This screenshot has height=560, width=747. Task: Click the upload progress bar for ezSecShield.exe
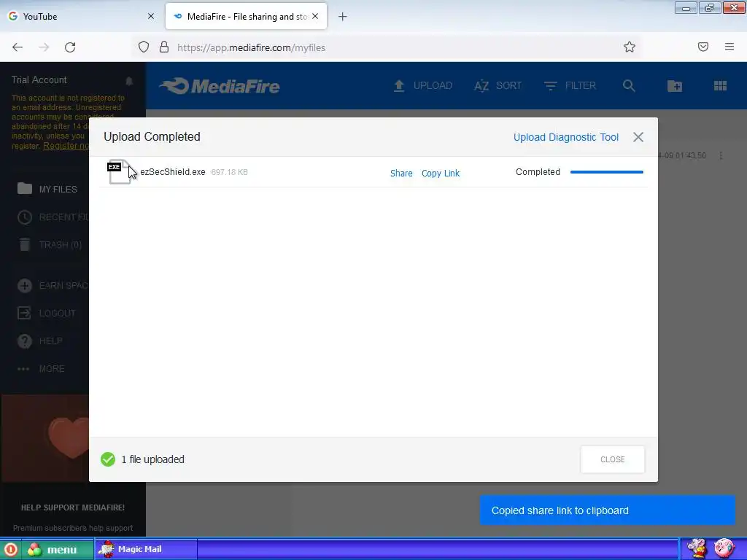click(606, 172)
